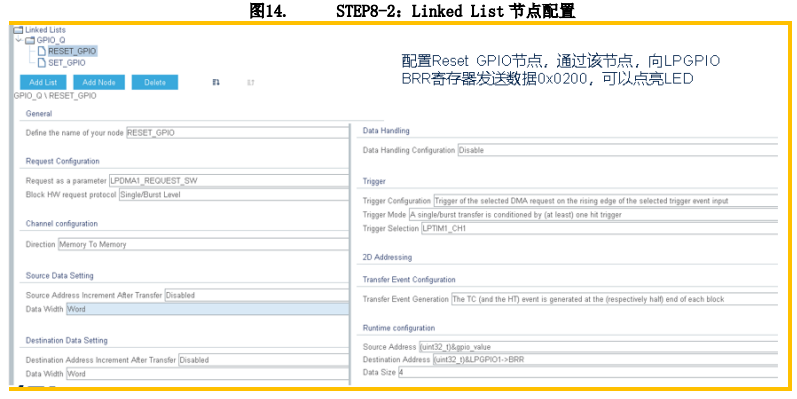Open Transfer Event Generation dropdown
Screen dimensions: 797x399
pos(615,299)
